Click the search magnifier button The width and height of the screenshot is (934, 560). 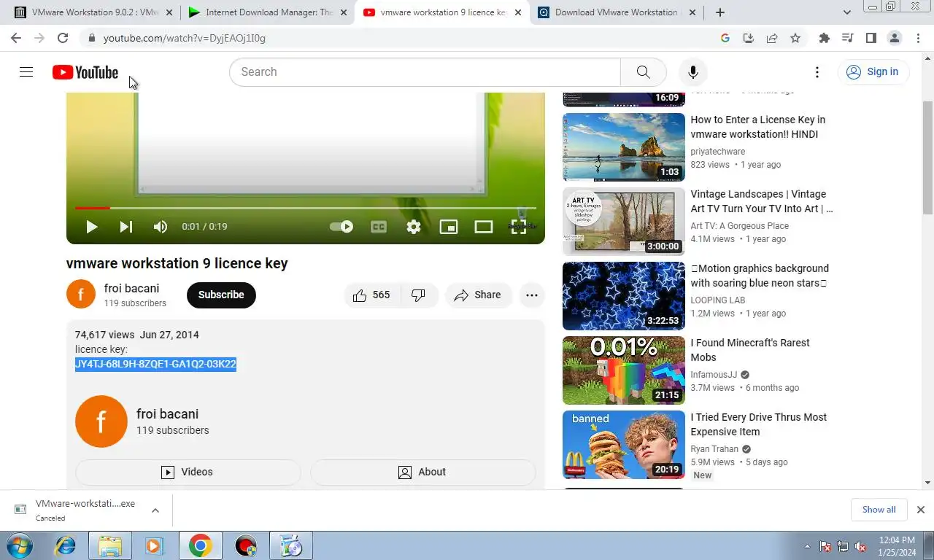point(643,71)
